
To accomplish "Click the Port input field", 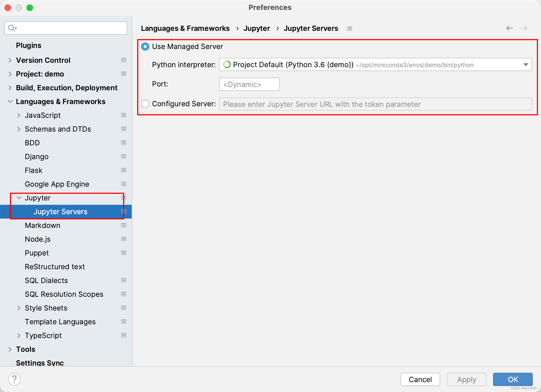I will pos(249,84).
